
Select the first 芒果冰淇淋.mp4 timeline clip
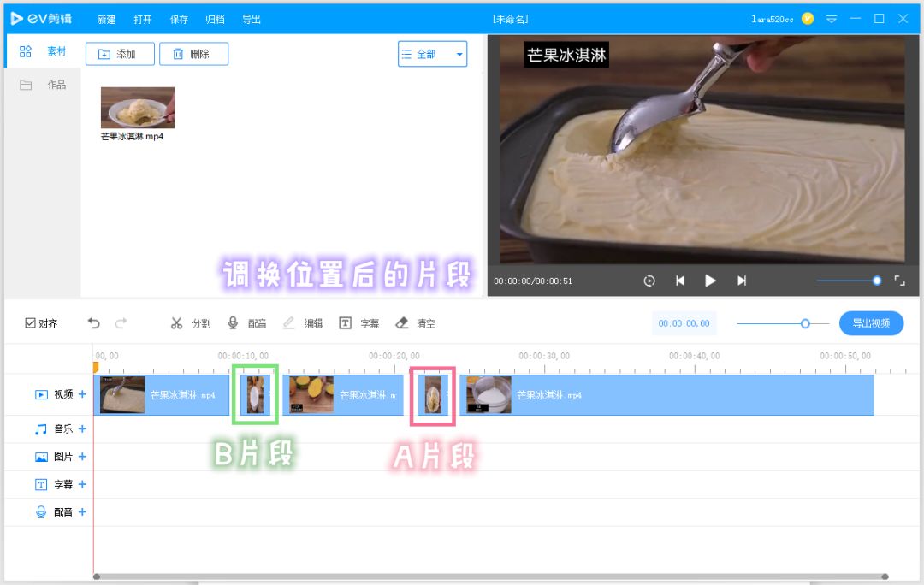coord(162,395)
